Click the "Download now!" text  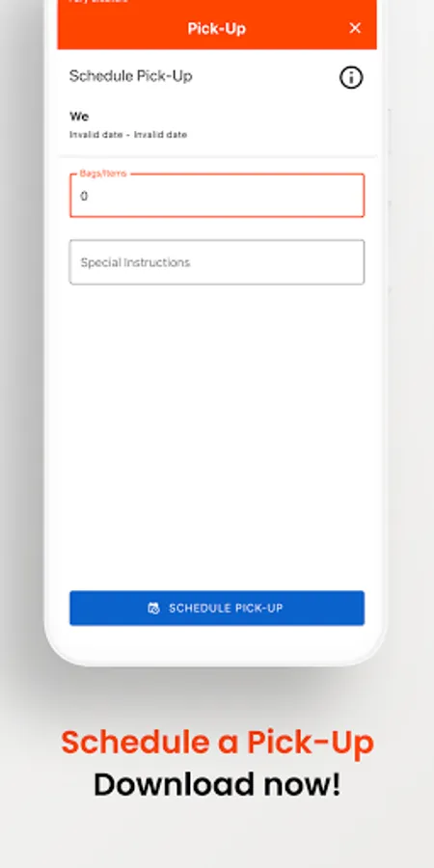pyautogui.click(x=218, y=784)
